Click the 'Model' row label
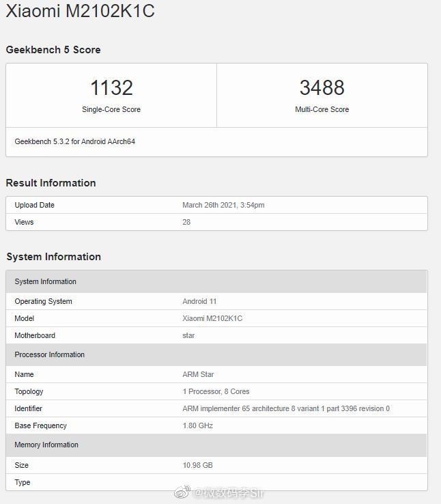 [x=25, y=318]
